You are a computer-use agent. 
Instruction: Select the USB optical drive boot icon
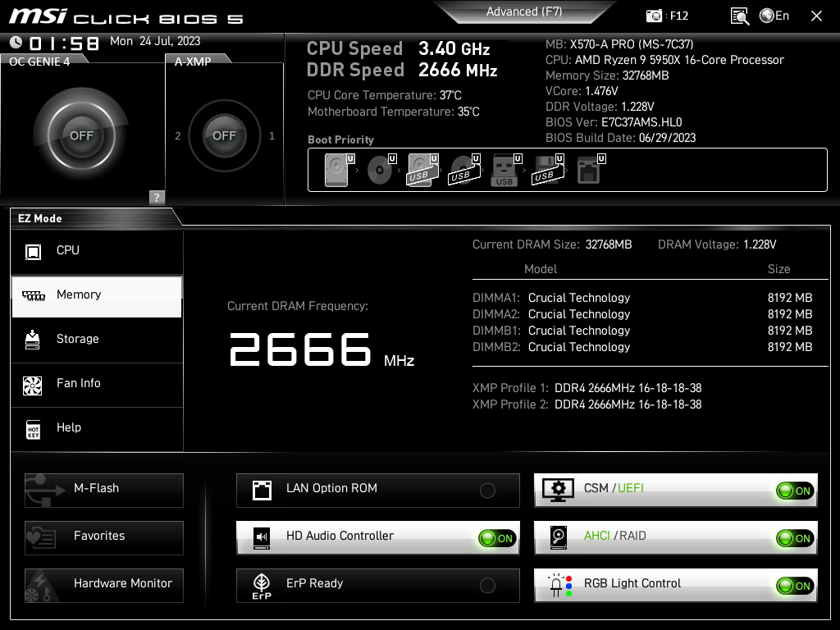[x=464, y=171]
